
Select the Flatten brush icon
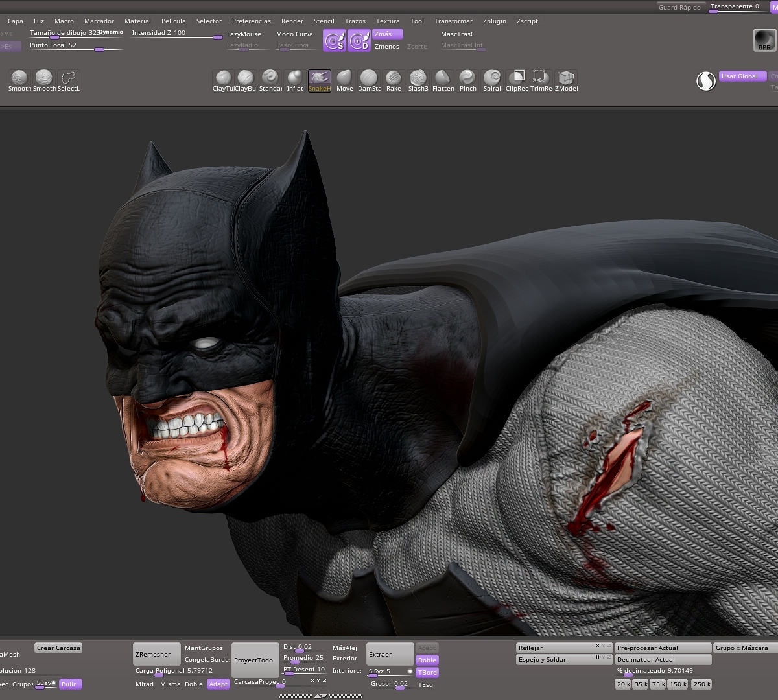click(443, 78)
